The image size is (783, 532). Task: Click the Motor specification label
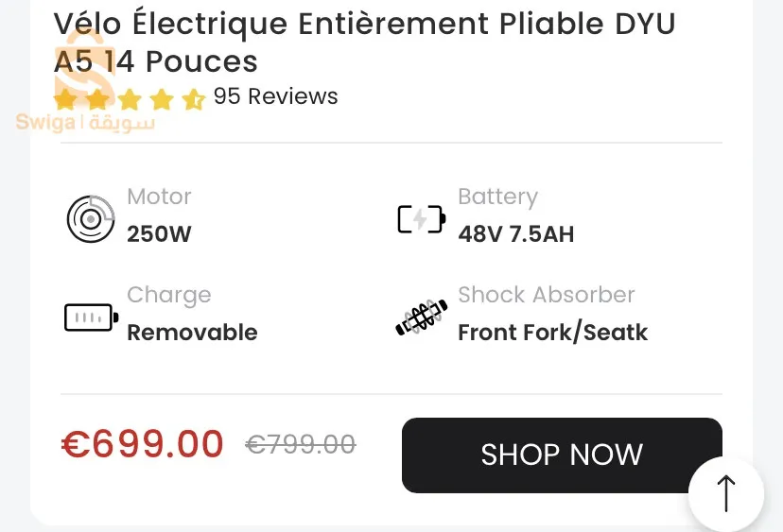click(x=159, y=197)
